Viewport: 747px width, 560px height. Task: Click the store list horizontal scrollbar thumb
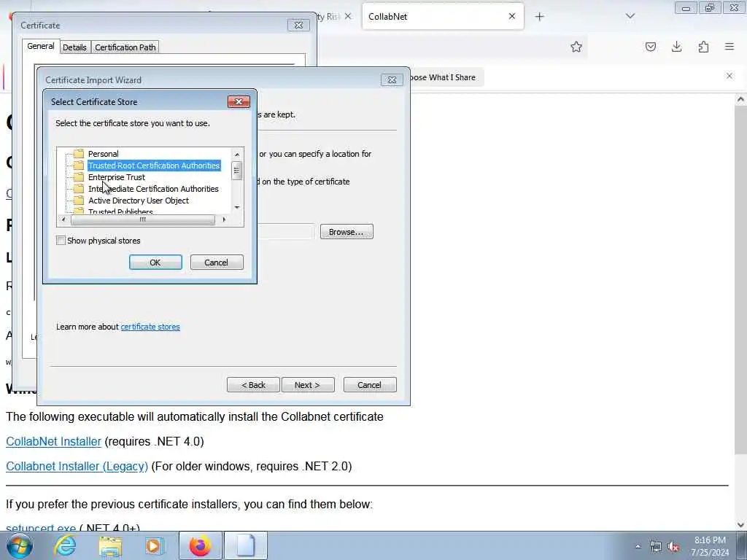coord(142,219)
